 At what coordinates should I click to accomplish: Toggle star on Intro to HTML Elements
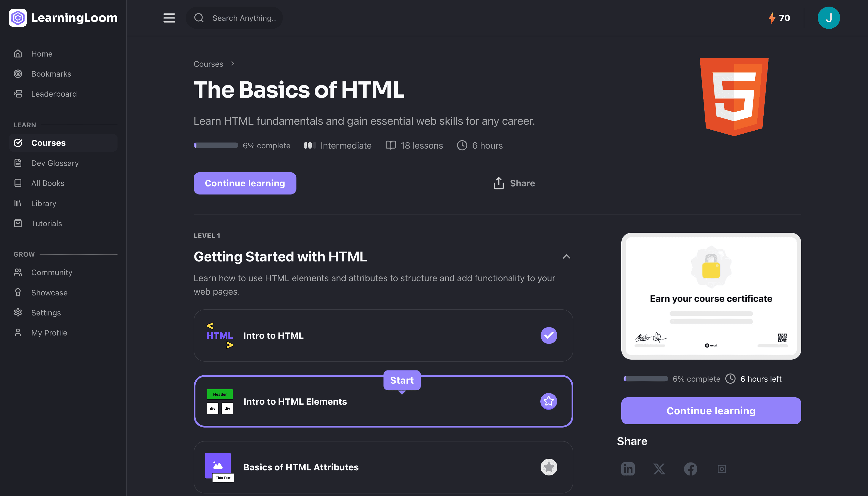(548, 401)
